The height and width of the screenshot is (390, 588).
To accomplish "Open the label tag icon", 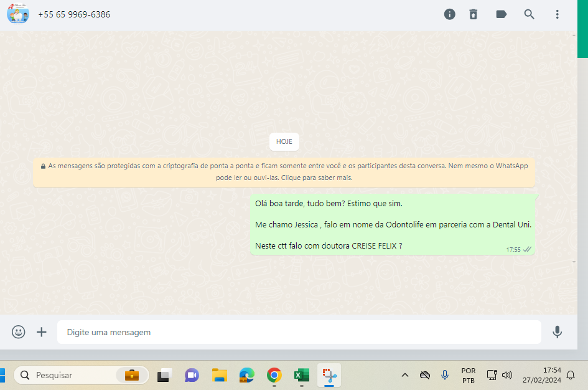I will [x=502, y=14].
